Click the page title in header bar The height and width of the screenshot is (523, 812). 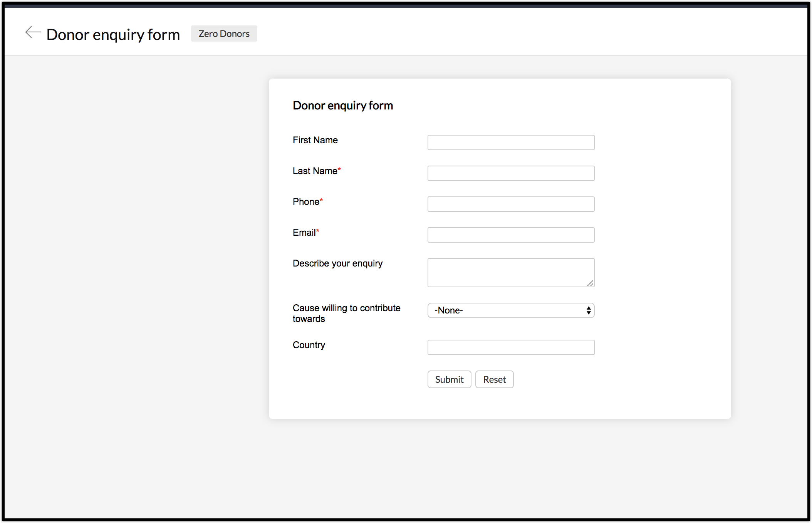click(113, 35)
